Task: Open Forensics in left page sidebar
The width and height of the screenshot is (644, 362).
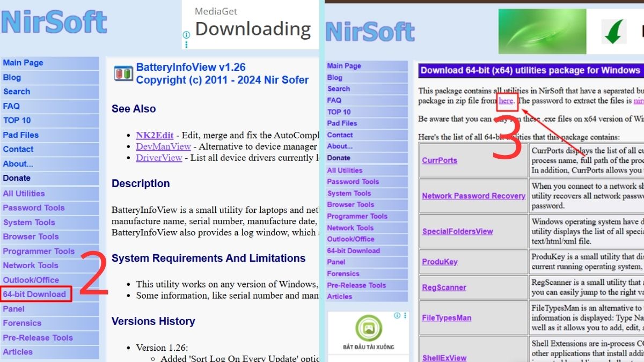Action: 22,323
